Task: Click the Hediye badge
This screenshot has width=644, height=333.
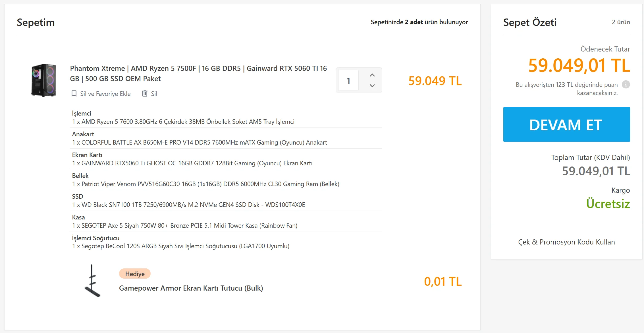Action: coord(135,274)
